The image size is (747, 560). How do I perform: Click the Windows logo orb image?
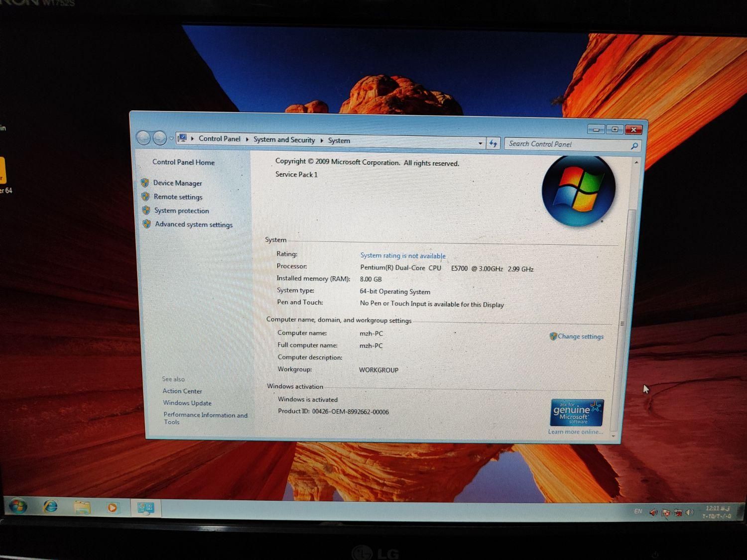tap(578, 190)
